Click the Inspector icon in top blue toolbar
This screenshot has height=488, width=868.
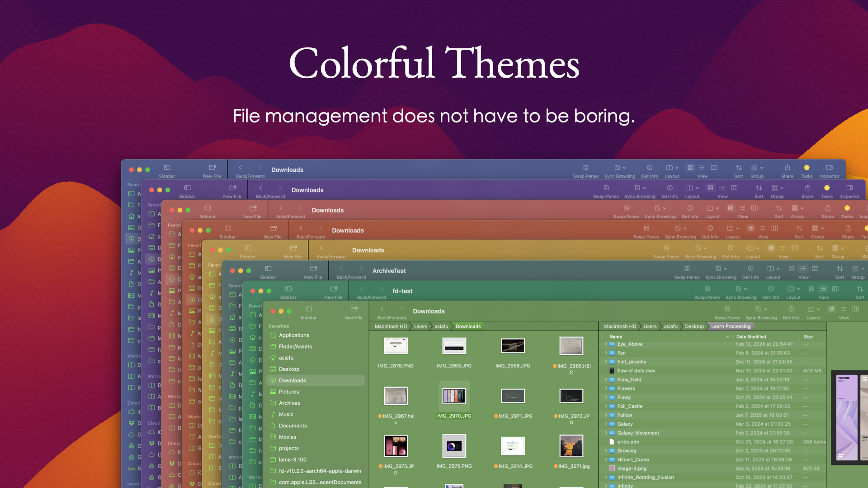829,168
